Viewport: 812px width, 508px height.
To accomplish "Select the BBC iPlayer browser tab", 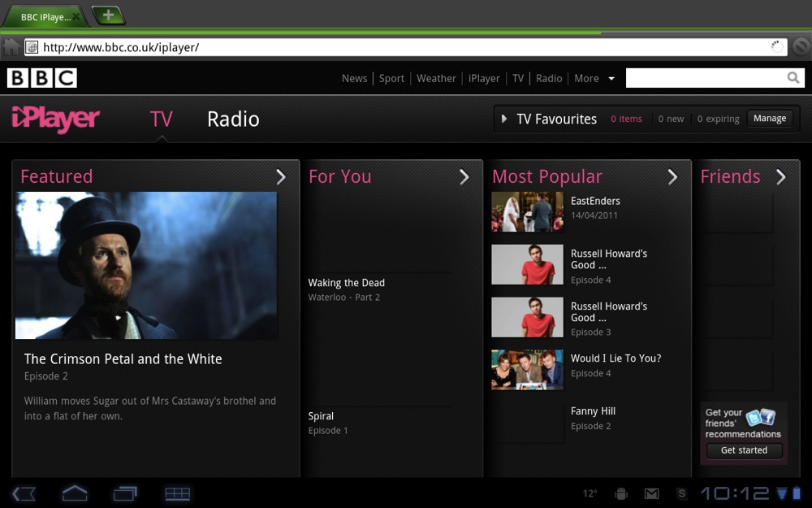I will click(x=44, y=16).
